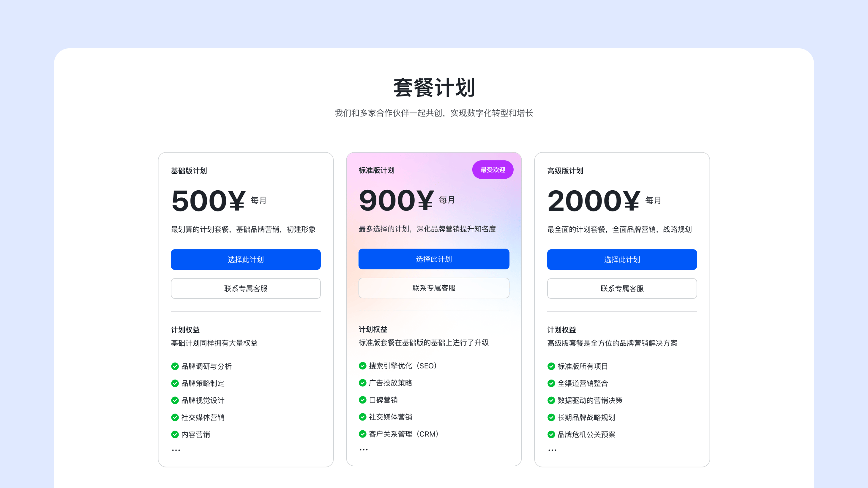Viewport: 868px width, 488px height.
Task: Click the 客户关系管理（CRM）benefit text
Action: [404, 434]
